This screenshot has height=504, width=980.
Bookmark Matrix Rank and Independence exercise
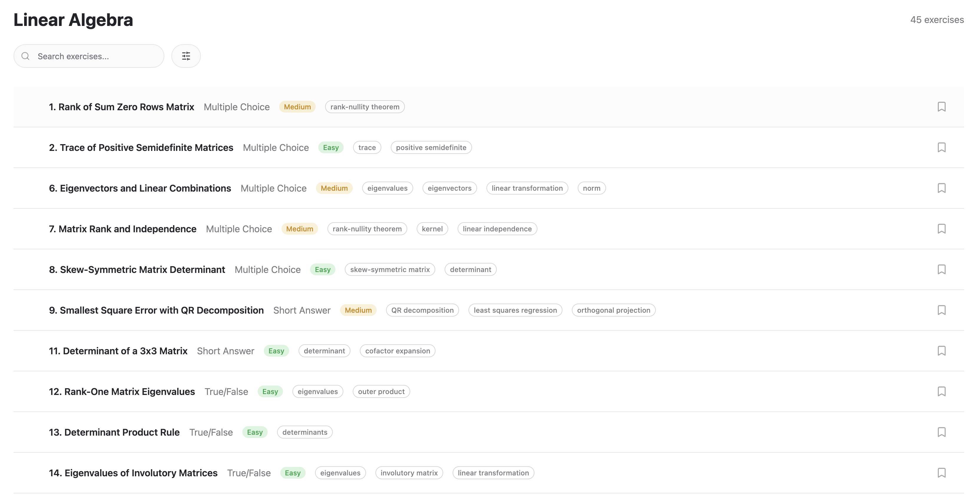coord(942,229)
